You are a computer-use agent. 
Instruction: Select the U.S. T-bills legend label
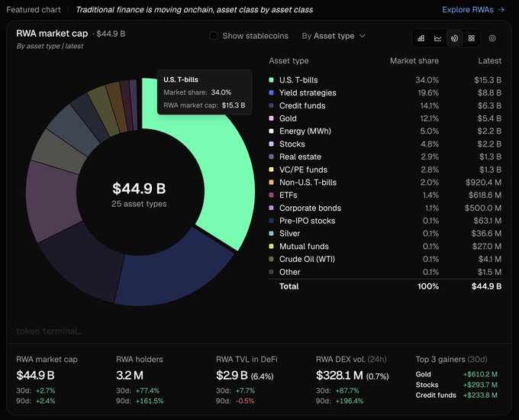[298, 80]
